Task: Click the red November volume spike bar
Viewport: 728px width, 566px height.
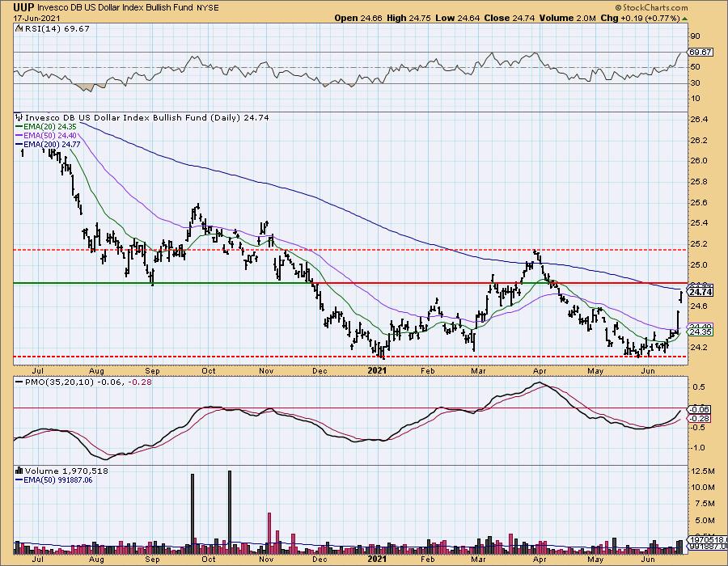Action: [269, 534]
